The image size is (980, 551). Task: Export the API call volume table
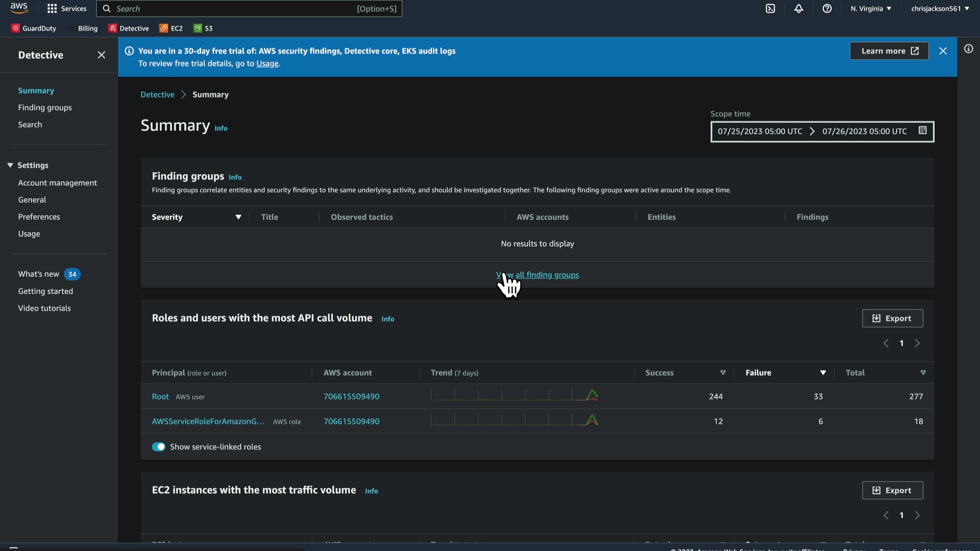[892, 318]
